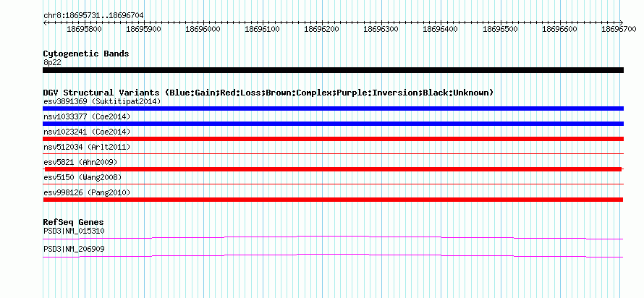Click the left arrowhead of the ruler
644x298 pixels.
pyautogui.click(x=45, y=22)
